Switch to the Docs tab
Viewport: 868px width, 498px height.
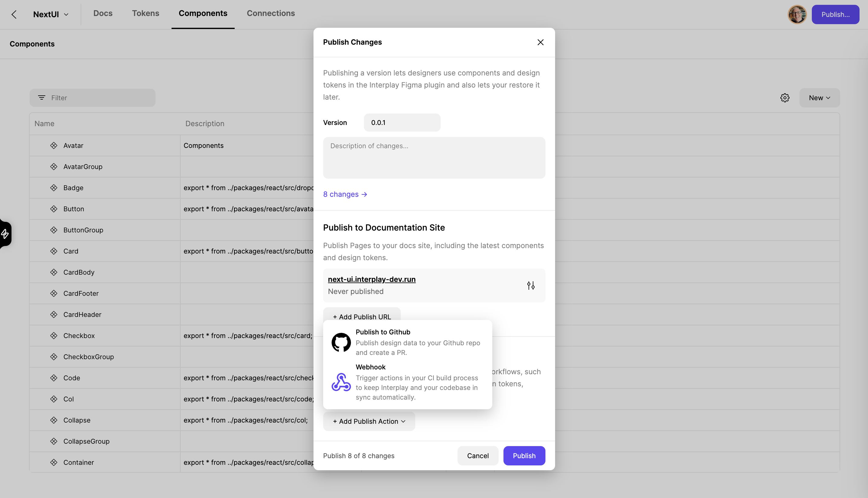[x=103, y=13]
